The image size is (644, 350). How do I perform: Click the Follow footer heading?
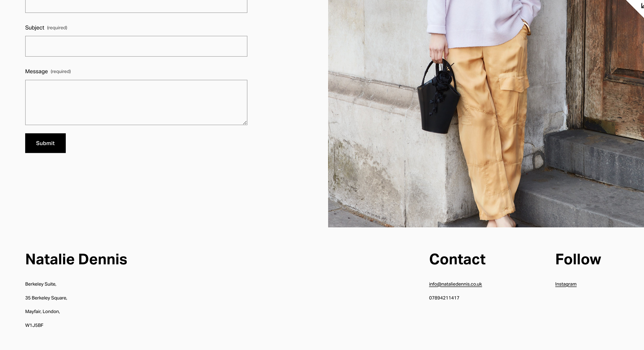point(578,259)
